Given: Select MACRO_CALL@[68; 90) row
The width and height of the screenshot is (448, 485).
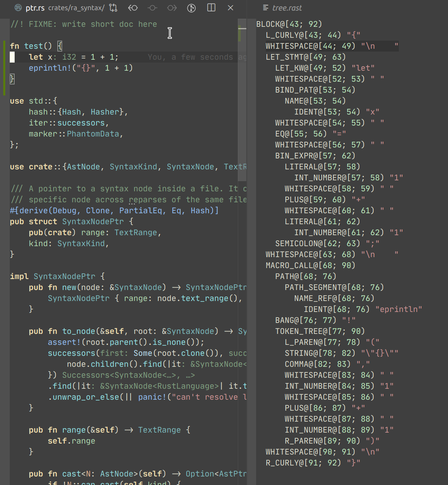Looking at the screenshot, I should (311, 265).
